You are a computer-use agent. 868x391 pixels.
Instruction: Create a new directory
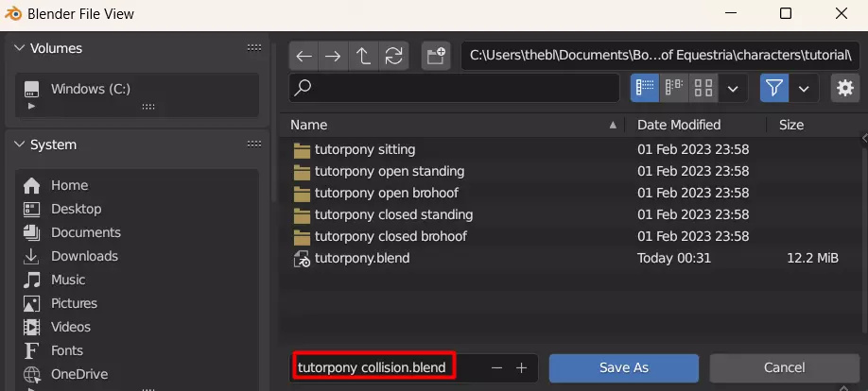click(x=436, y=56)
